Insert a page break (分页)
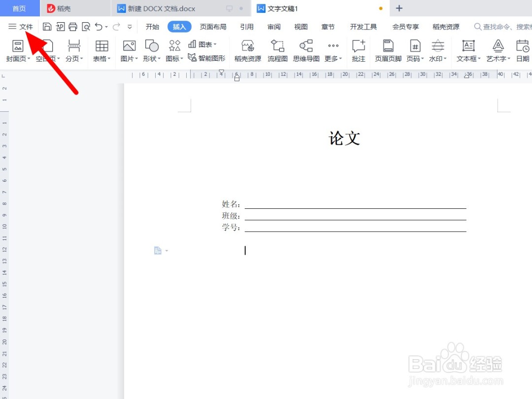Viewport: 532px width, 399px height. 73,51
